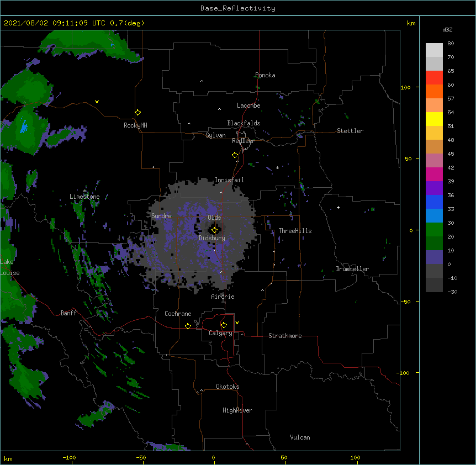Select the magenta 42 dBZ color swatch

click(434, 174)
